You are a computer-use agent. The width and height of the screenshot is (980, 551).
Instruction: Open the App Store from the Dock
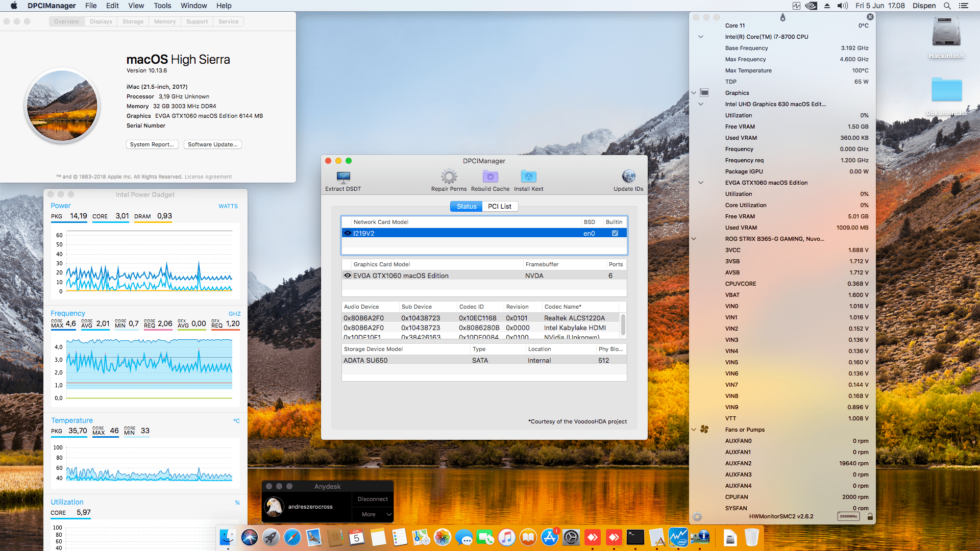pyautogui.click(x=550, y=537)
